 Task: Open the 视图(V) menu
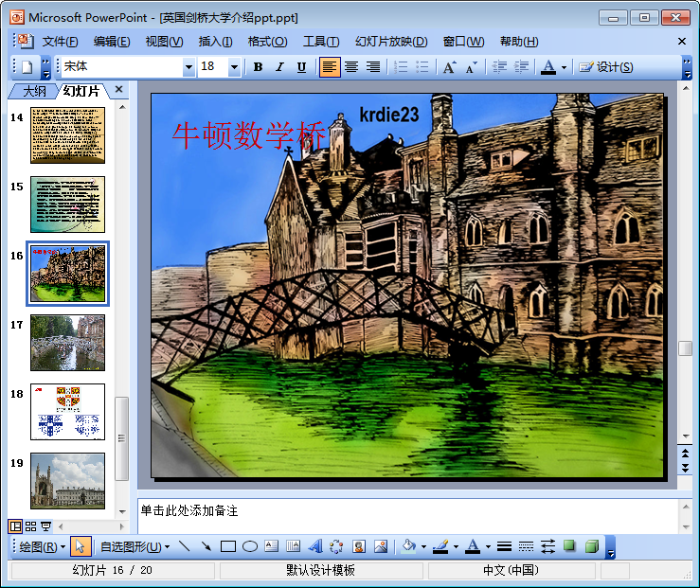(164, 42)
